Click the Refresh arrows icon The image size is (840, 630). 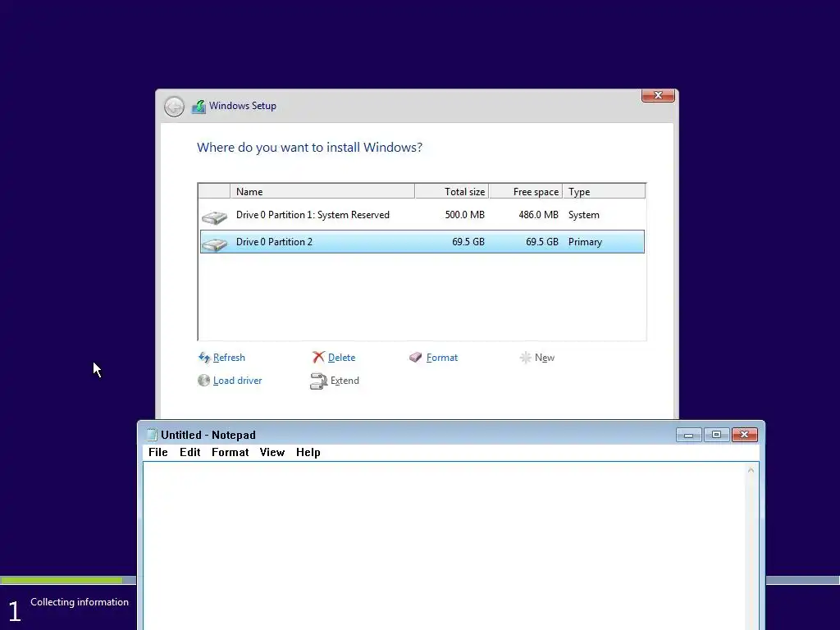tap(204, 358)
